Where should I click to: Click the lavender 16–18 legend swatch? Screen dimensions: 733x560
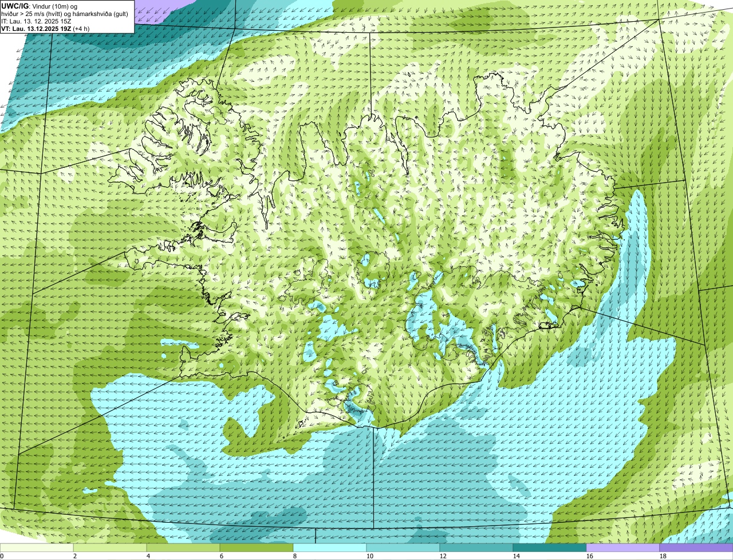tap(623, 548)
